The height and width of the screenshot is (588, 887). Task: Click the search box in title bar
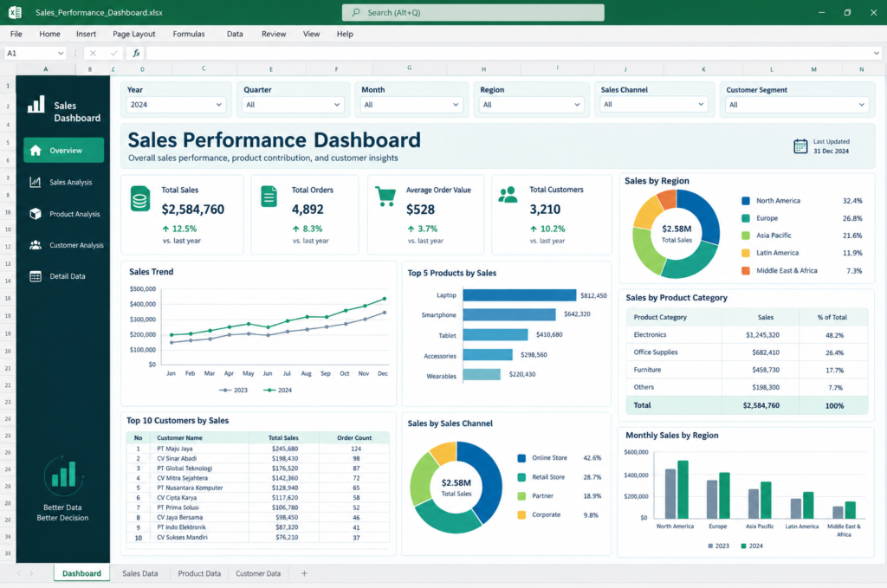tap(473, 12)
